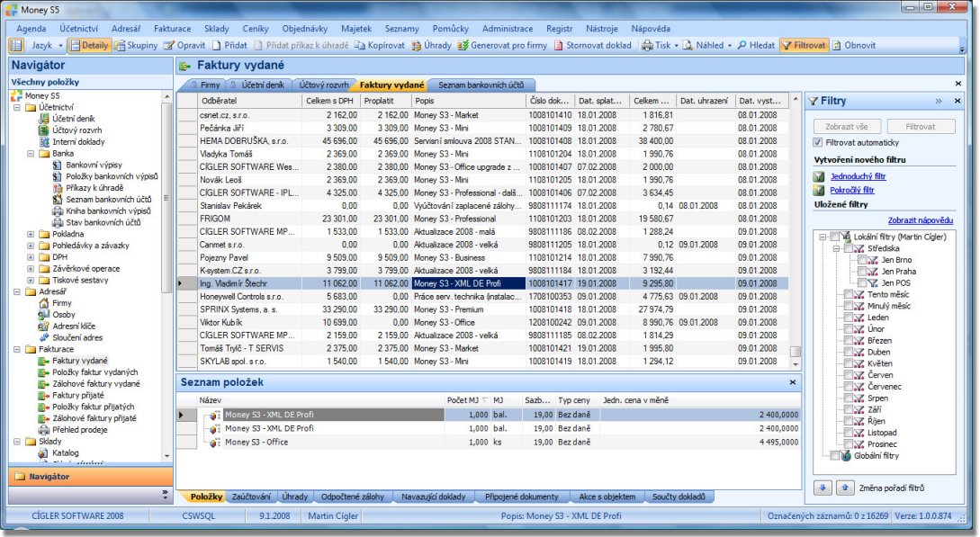Select FRIGOM invoice row

[482, 219]
